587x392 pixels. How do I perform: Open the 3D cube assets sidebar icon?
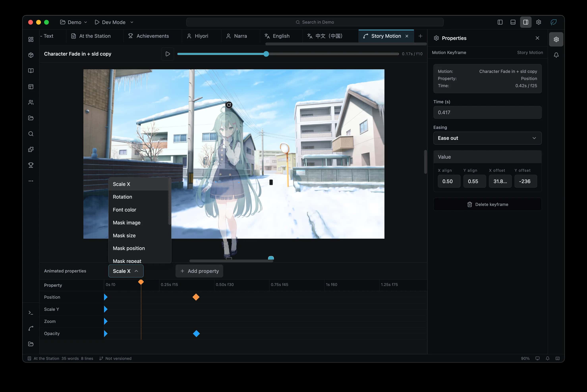[x=31, y=55]
